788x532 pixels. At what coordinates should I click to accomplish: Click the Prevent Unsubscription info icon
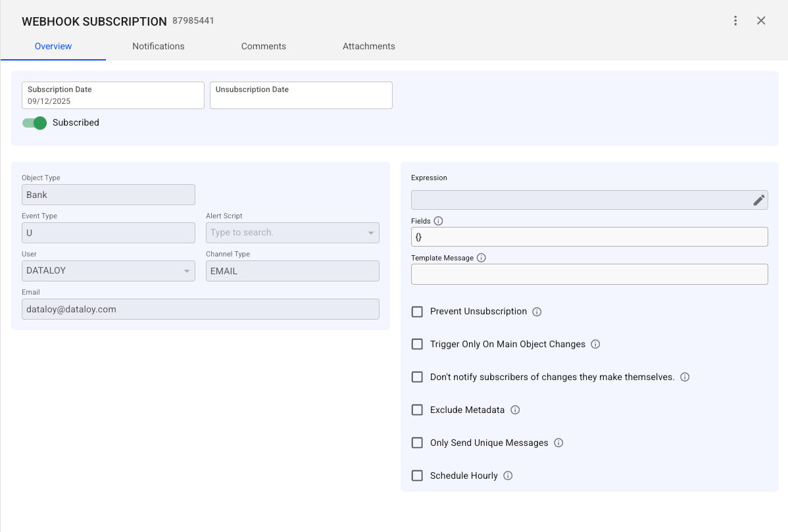[x=537, y=312]
